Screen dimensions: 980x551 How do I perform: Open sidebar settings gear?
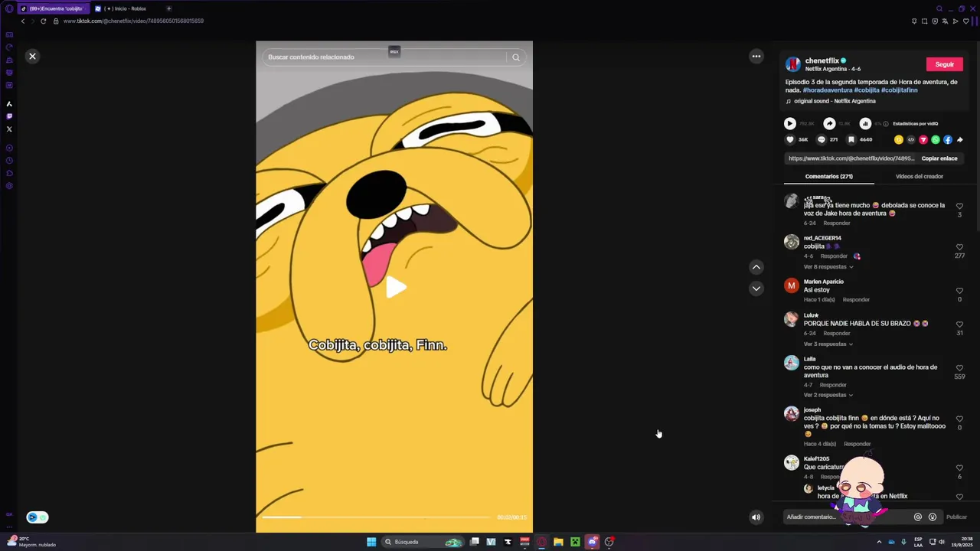click(9, 186)
